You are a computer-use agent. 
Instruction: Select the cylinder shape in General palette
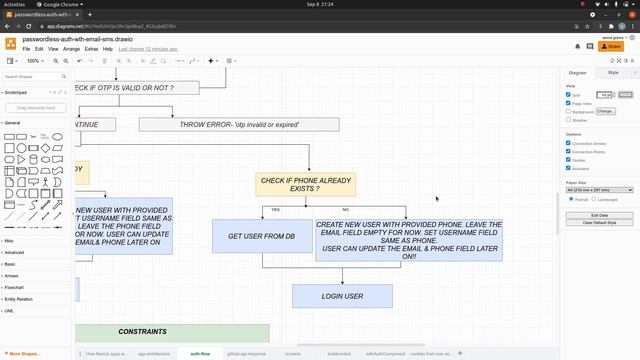pos(33,159)
